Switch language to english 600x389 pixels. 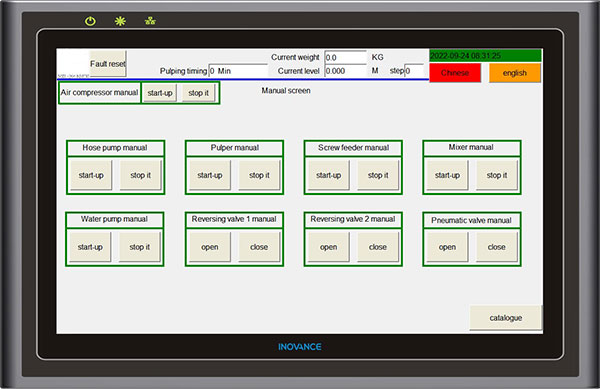515,73
